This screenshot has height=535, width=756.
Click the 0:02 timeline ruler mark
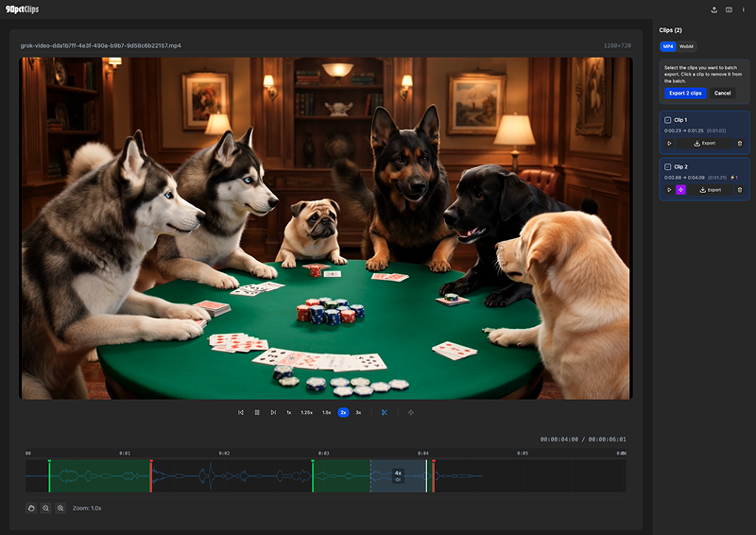pos(224,454)
